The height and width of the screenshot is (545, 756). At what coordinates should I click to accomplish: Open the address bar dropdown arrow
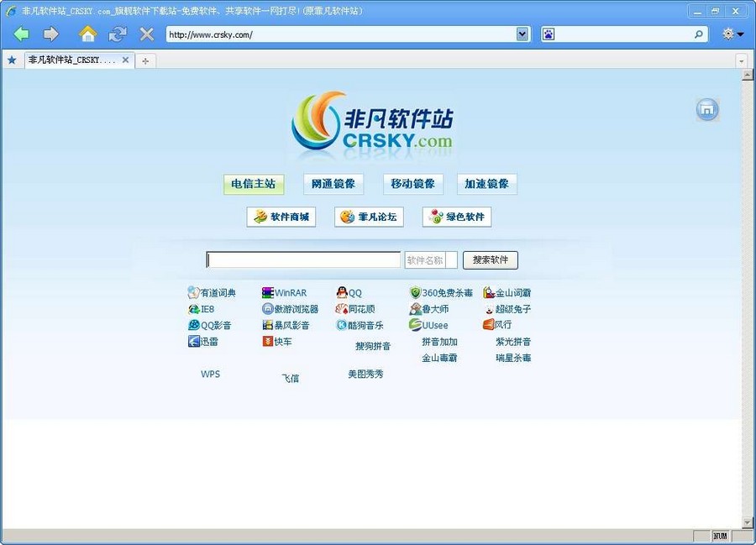pyautogui.click(x=522, y=34)
